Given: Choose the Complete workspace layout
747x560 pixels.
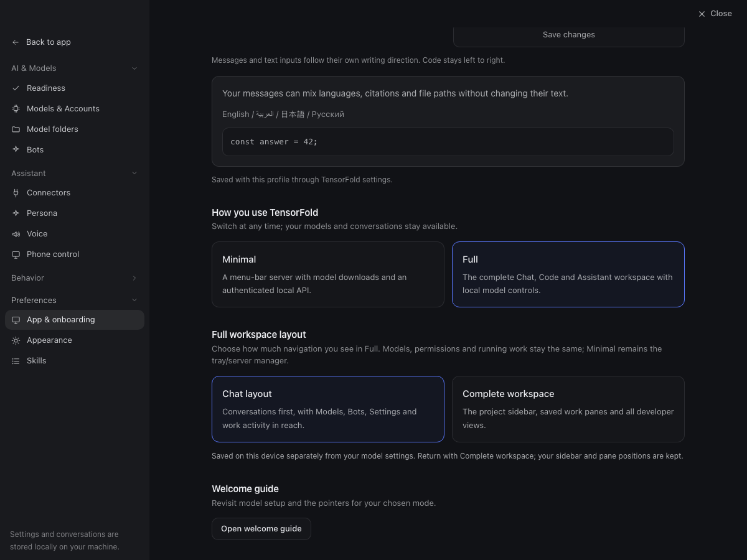Looking at the screenshot, I should tap(568, 409).
